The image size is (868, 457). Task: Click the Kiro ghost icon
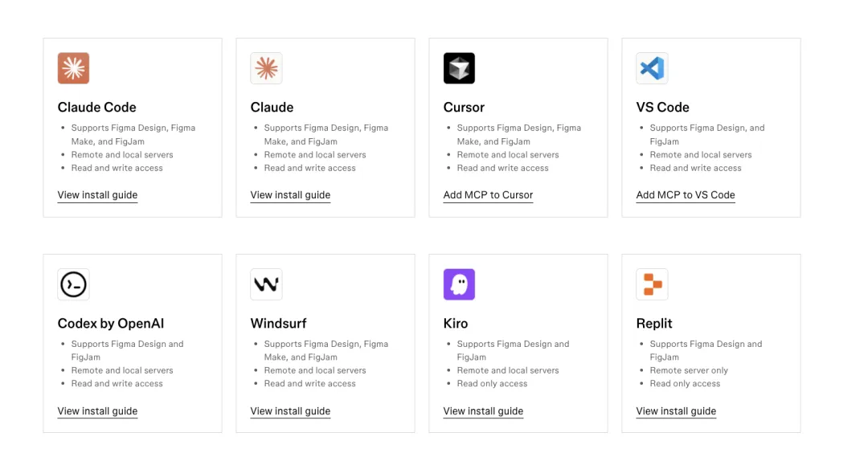point(459,284)
